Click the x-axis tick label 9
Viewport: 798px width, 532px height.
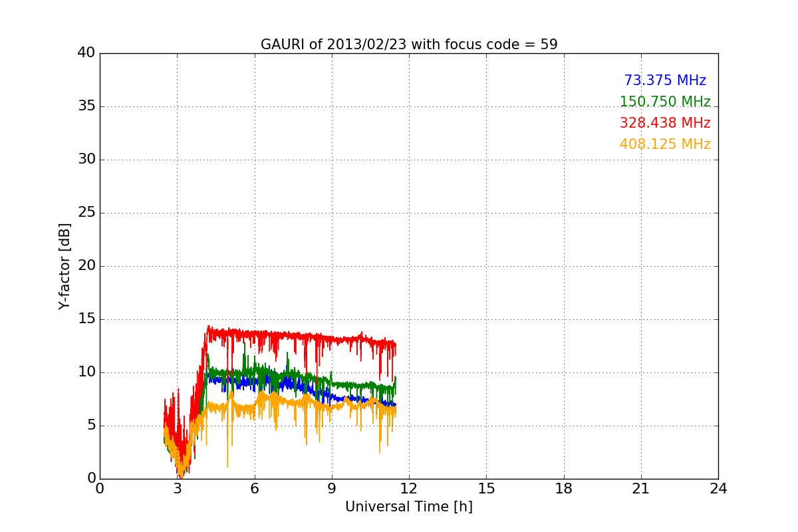coord(332,489)
